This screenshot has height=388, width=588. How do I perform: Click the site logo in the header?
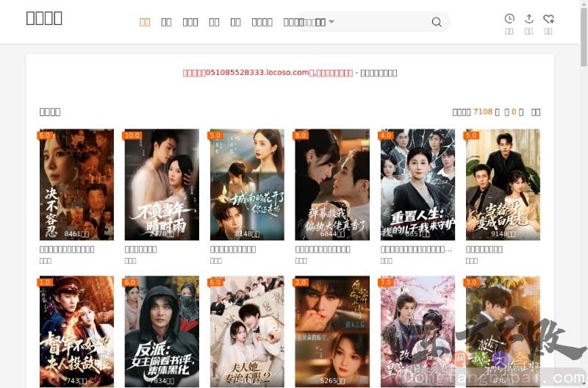tap(44, 18)
